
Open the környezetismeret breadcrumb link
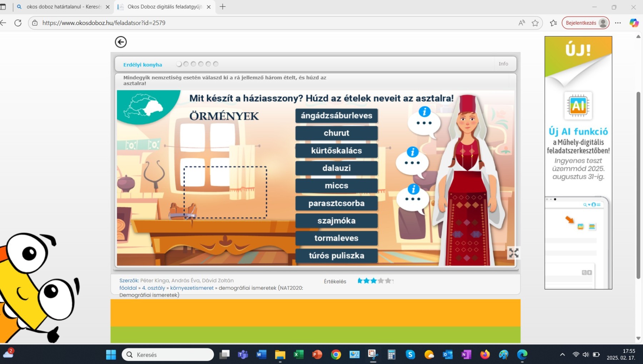pos(192,288)
